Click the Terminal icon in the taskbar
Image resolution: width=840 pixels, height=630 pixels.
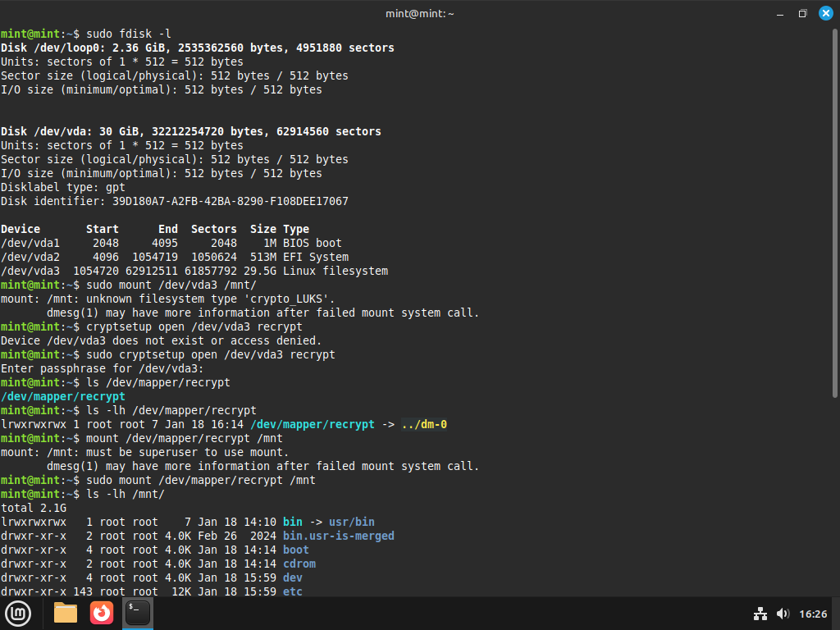[138, 613]
